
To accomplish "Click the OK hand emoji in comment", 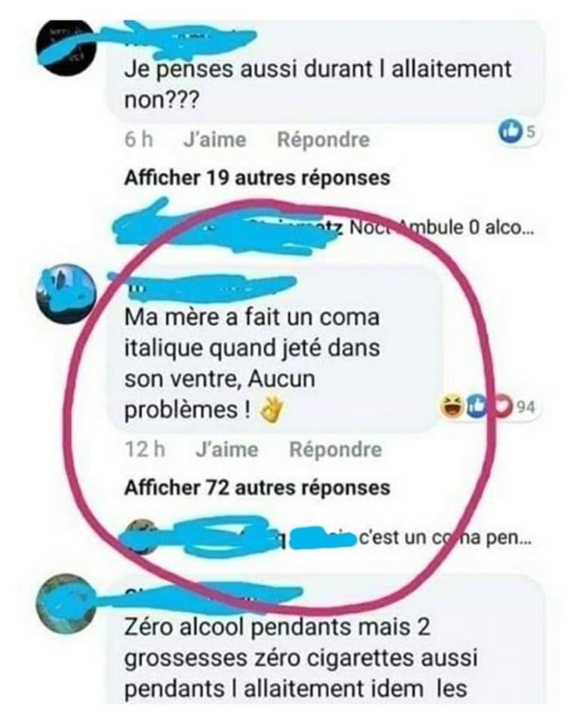I will pos(271,410).
